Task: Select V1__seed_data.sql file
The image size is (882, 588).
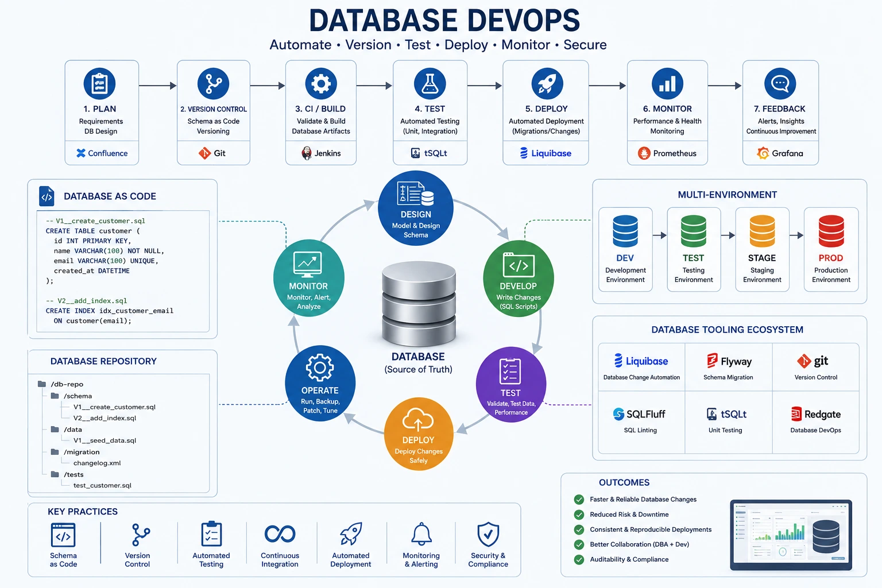Action: pos(105,440)
